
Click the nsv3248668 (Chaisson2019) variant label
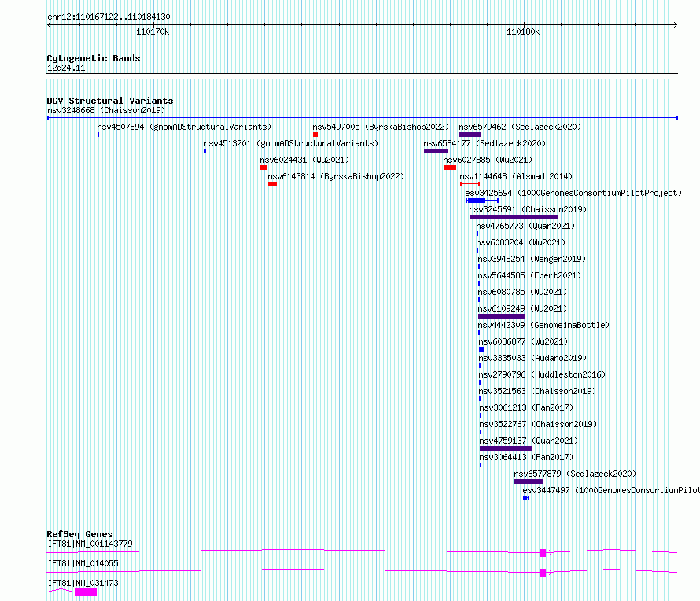tap(106, 110)
